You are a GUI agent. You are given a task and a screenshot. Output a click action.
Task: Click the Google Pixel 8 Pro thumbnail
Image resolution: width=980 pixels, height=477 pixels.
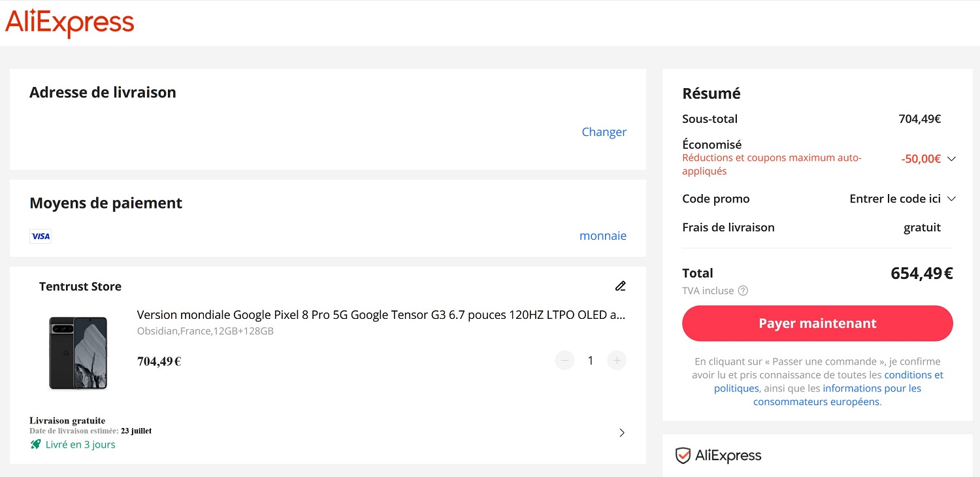(78, 353)
